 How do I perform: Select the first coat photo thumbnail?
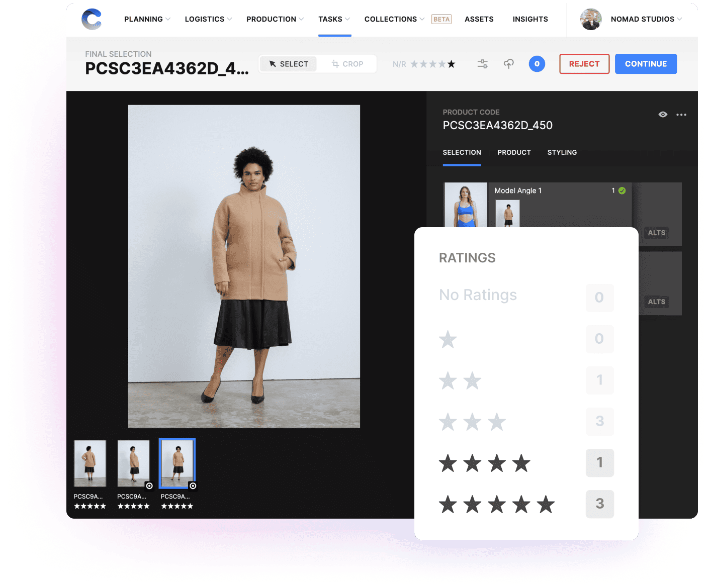tap(90, 463)
